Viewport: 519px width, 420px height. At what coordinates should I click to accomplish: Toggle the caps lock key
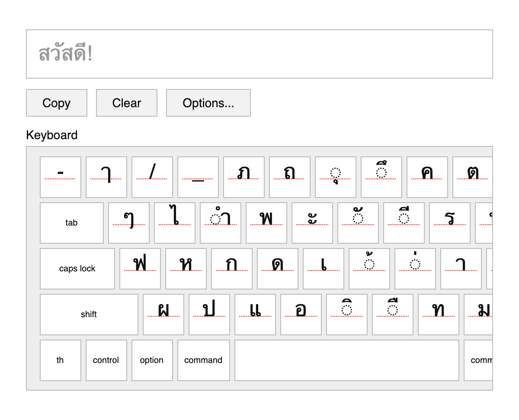point(77,268)
